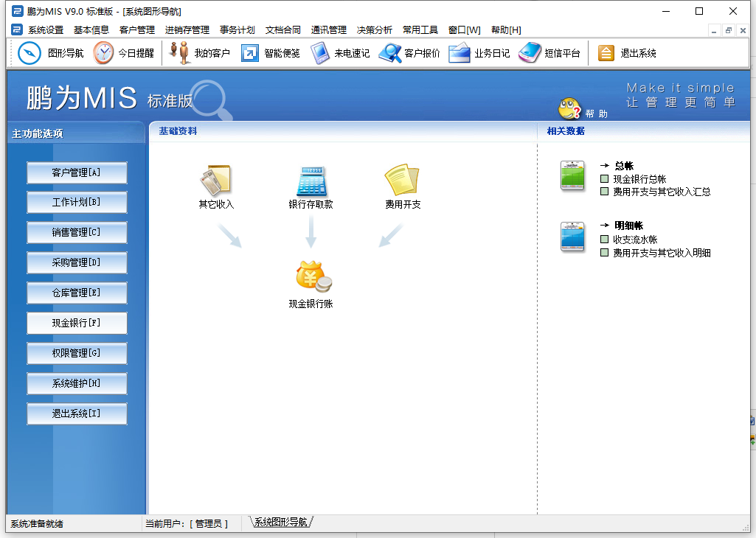
Task: Launch the 智能便笺 notes tool
Action: [250, 53]
